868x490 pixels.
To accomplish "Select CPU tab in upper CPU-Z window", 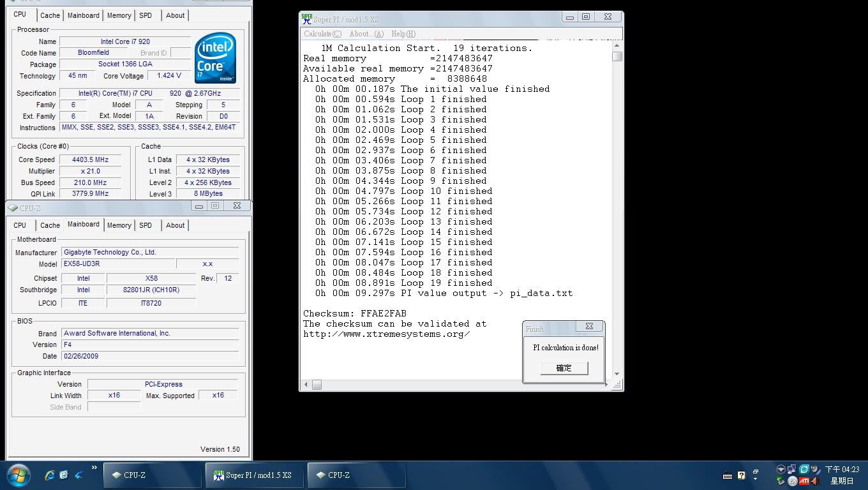I will coord(20,14).
